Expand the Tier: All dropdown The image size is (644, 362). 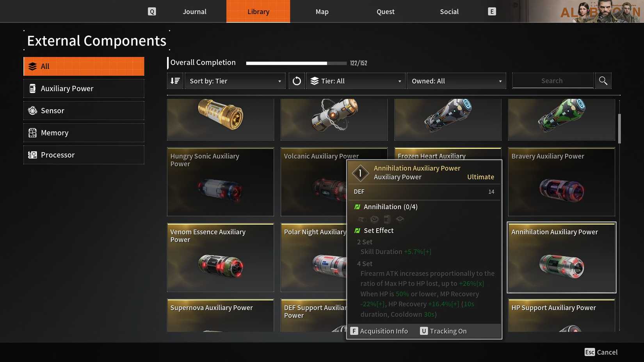coord(356,81)
